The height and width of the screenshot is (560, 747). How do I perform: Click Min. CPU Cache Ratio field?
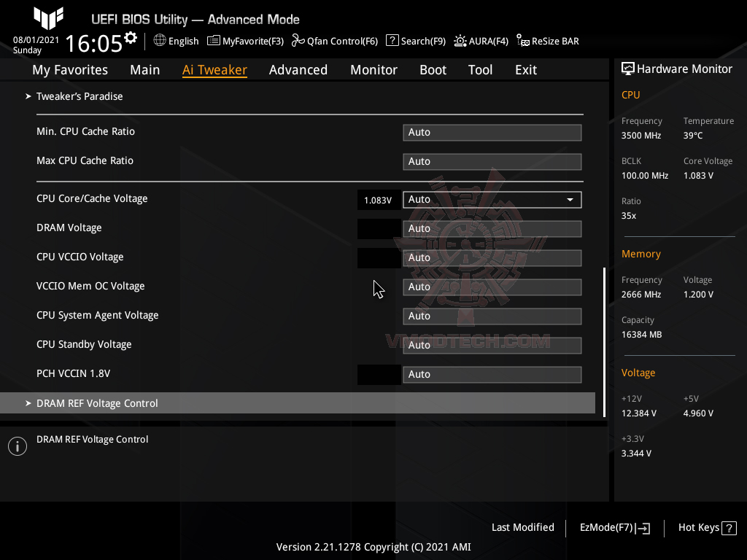[x=492, y=133]
